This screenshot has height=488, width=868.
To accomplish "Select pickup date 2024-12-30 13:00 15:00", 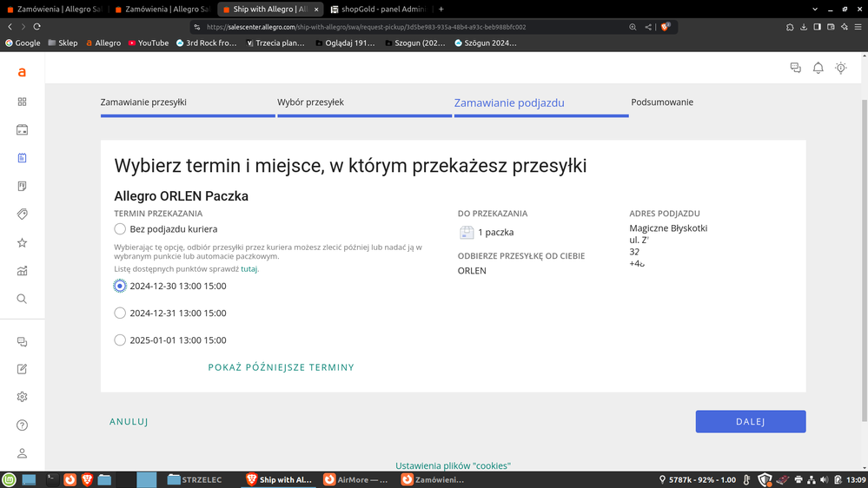I will click(x=120, y=286).
